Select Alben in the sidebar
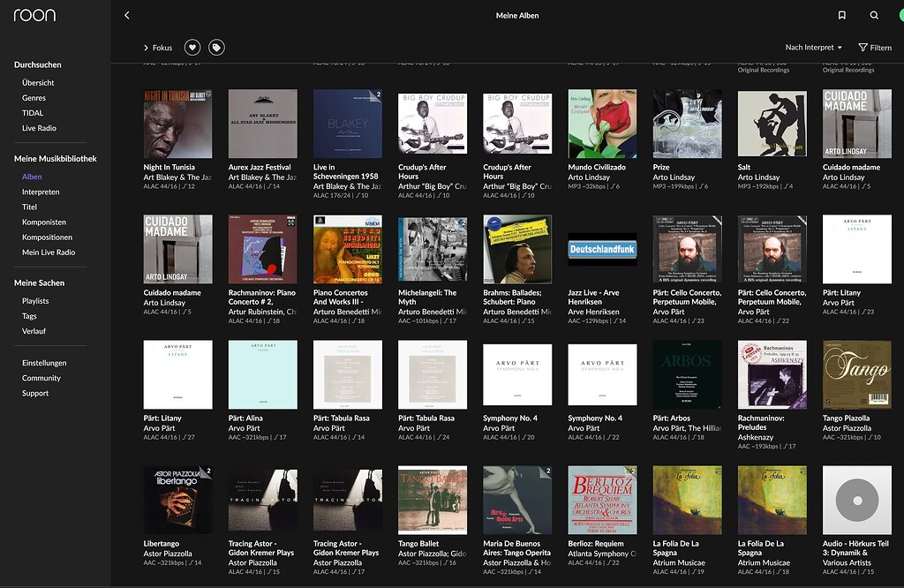 (32, 176)
